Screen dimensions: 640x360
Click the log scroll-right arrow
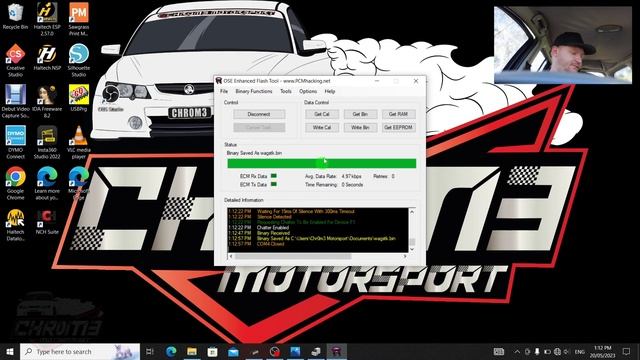[x=405, y=256]
